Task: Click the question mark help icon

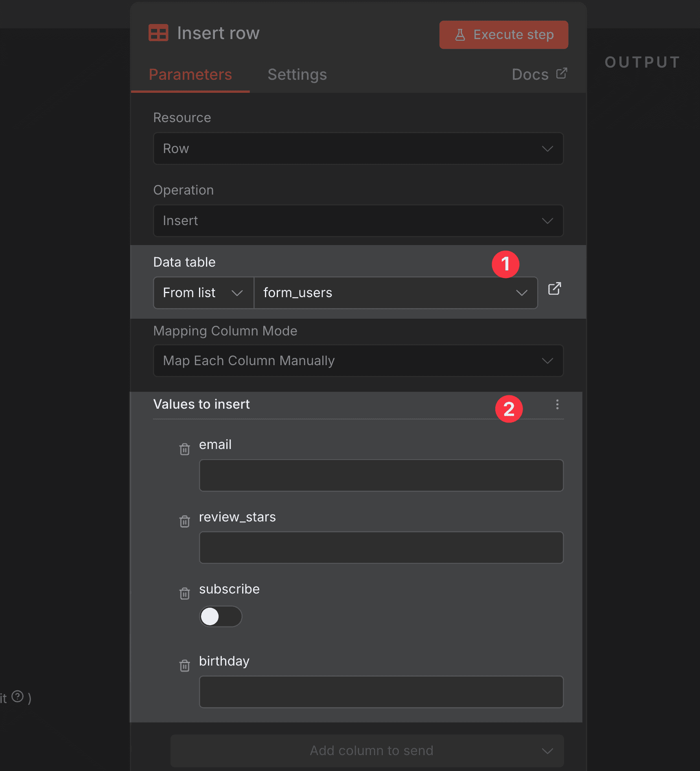Action: [18, 697]
